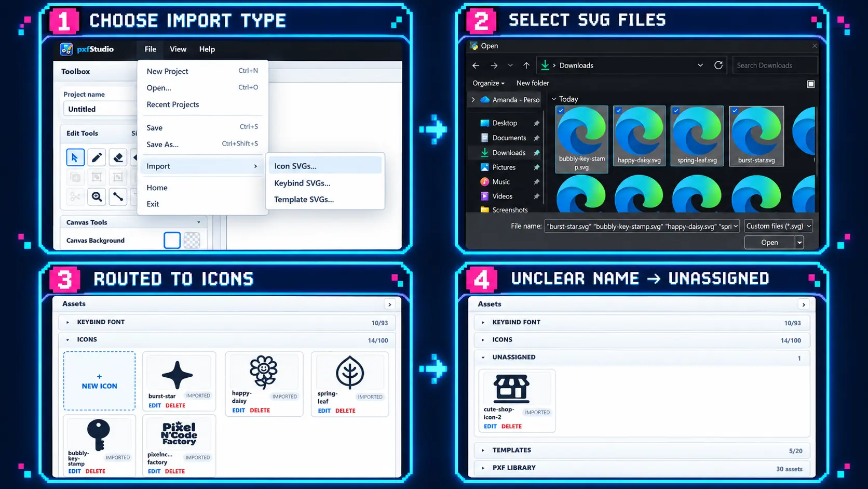Image resolution: width=868 pixels, height=489 pixels.
Task: Click the File name text field
Action: (x=642, y=226)
